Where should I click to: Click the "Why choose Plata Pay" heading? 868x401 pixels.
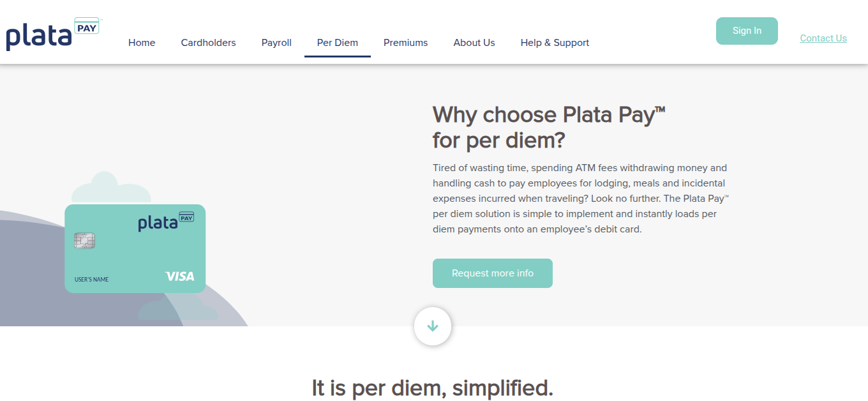[x=549, y=127]
